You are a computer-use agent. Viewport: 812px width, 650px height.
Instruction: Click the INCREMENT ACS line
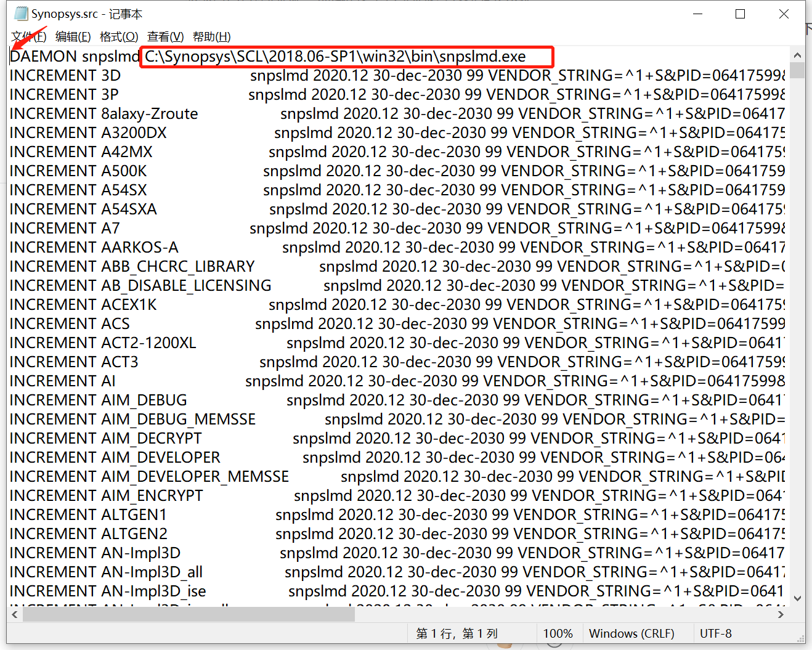397,324
